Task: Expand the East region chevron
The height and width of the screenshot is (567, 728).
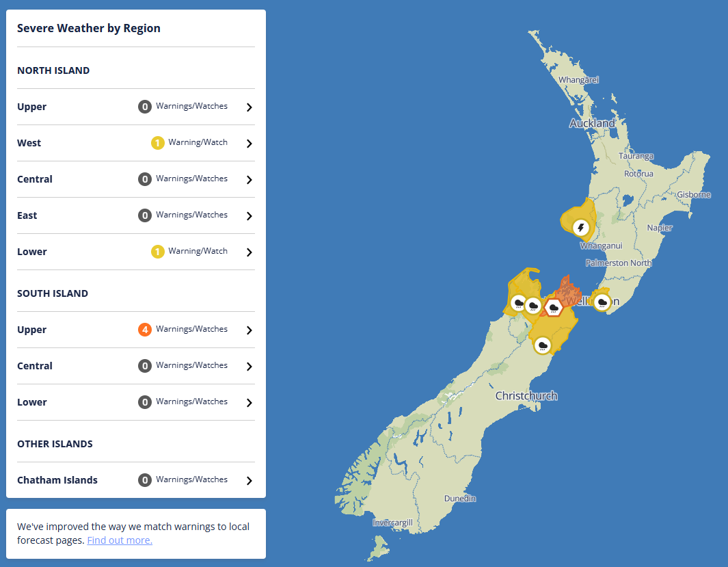Action: (249, 216)
